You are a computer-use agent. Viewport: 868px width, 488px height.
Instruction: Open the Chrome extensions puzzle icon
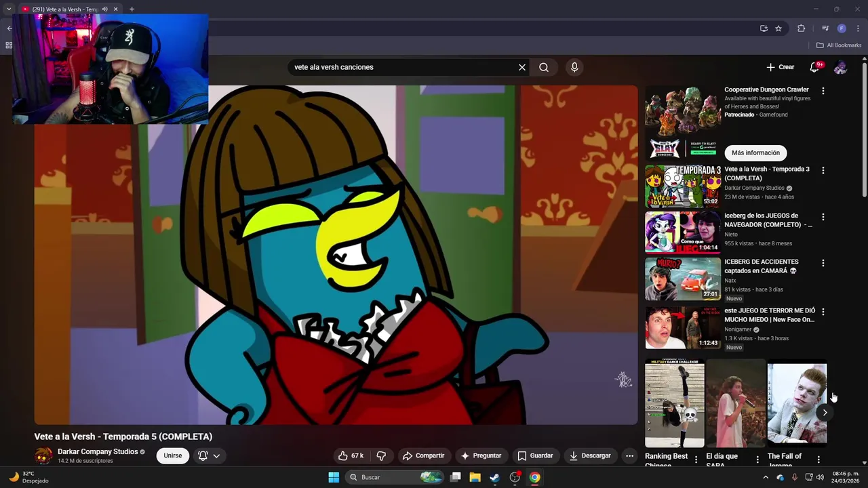(x=801, y=28)
